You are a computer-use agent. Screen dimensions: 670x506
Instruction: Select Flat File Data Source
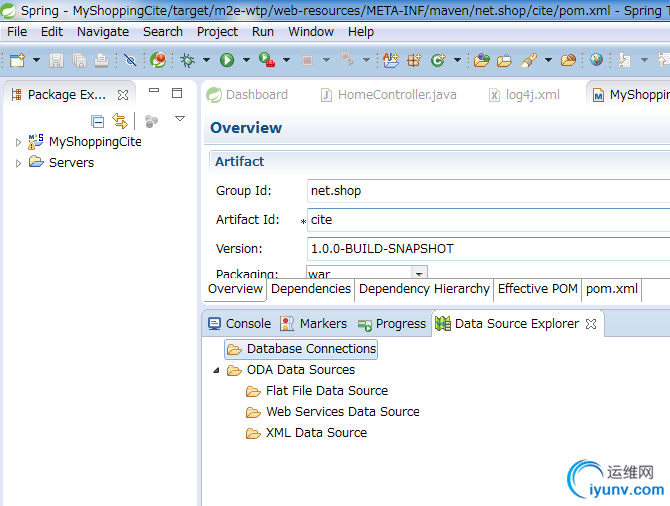[327, 391]
